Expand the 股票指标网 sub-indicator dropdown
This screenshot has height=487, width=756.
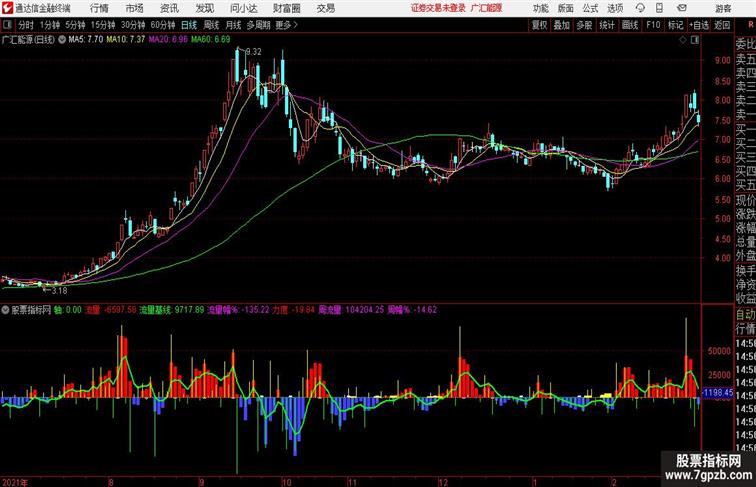5,310
